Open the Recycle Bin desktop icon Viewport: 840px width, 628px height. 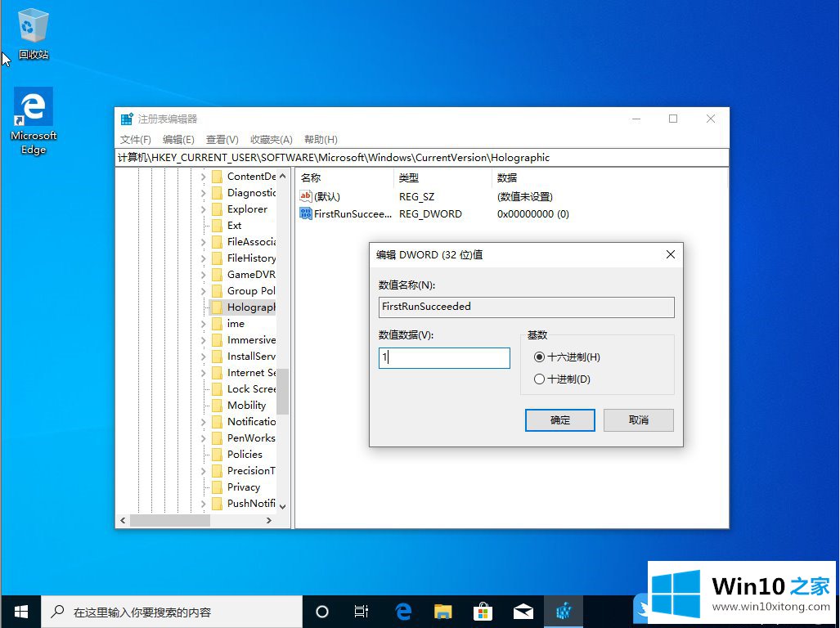pos(33,33)
